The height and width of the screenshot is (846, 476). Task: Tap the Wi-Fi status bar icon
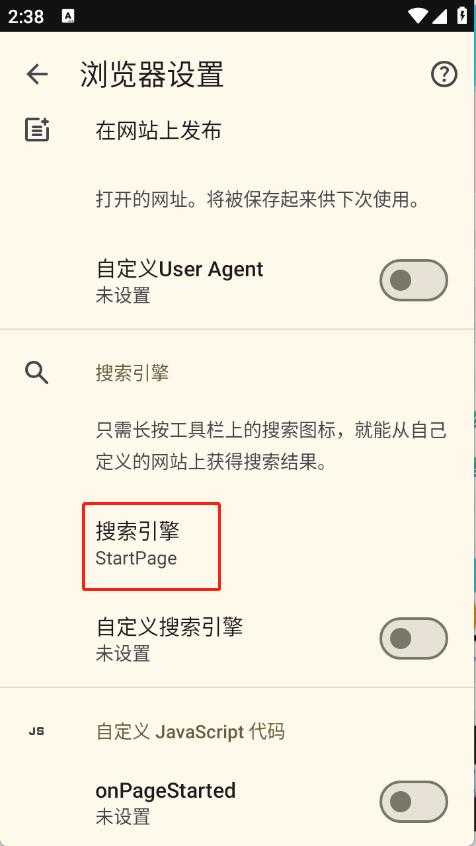point(419,16)
